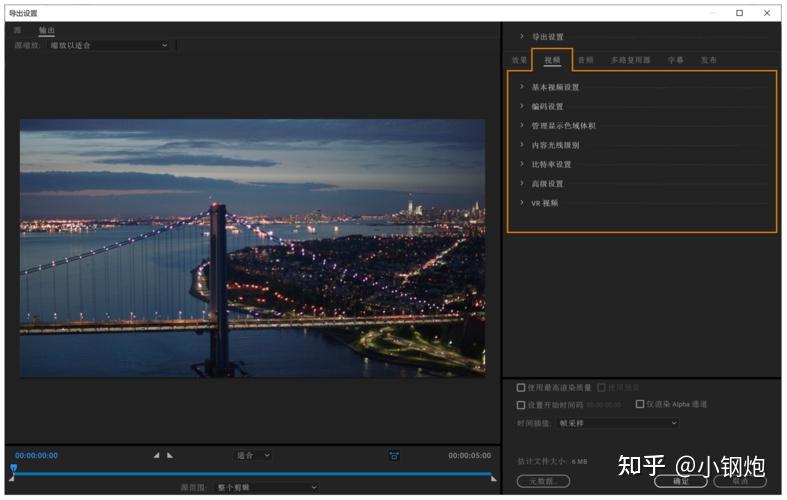Maximize the 导出设置 window
The image size is (787, 500).
(739, 13)
